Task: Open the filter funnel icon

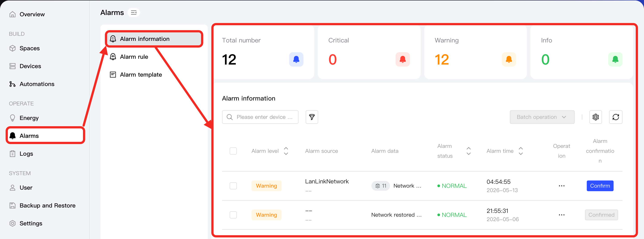Action: (312, 117)
